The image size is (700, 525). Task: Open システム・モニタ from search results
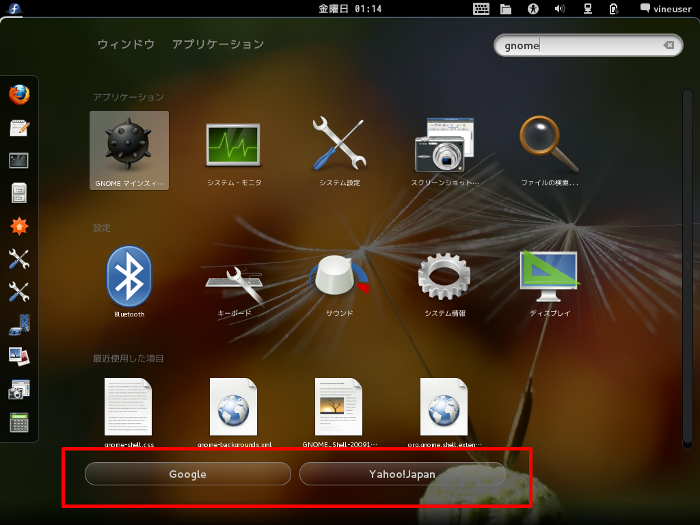(x=234, y=150)
